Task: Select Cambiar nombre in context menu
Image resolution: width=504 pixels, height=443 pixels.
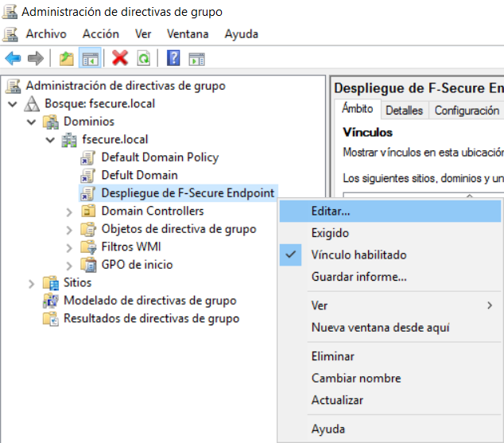Action: (390, 379)
